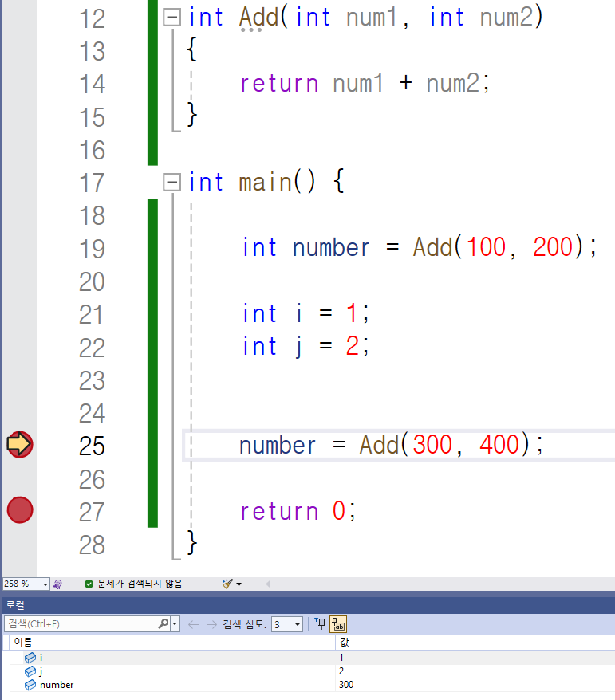Select the variable row 'i'
The width and height of the screenshot is (615, 700).
pyautogui.click(x=312, y=658)
